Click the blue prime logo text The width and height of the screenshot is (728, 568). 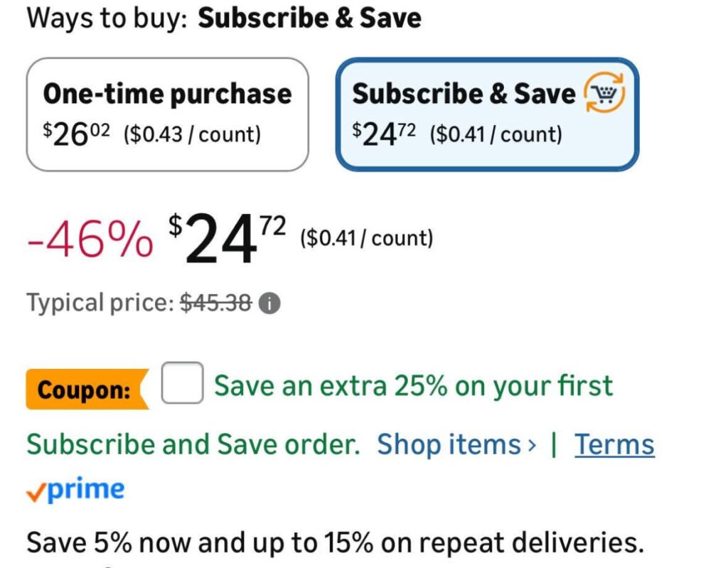(x=85, y=490)
